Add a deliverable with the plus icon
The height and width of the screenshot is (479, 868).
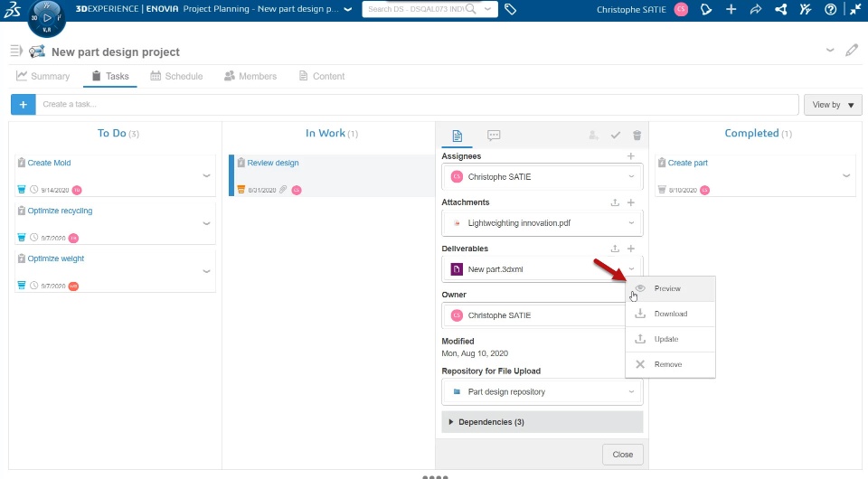point(631,249)
